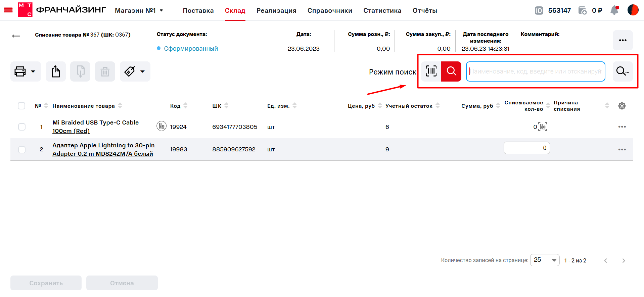Open the Реализация menu
Viewport: 644px width, 297px height.
click(276, 10)
